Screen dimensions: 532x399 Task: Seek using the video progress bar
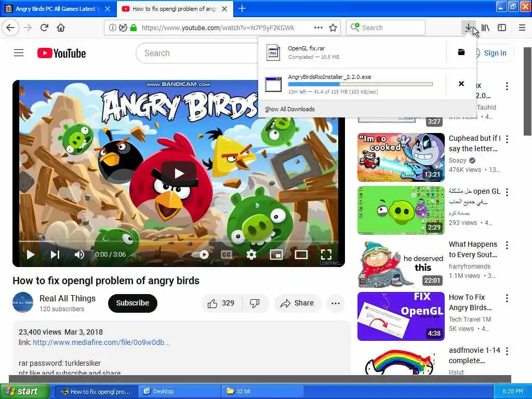(x=179, y=241)
